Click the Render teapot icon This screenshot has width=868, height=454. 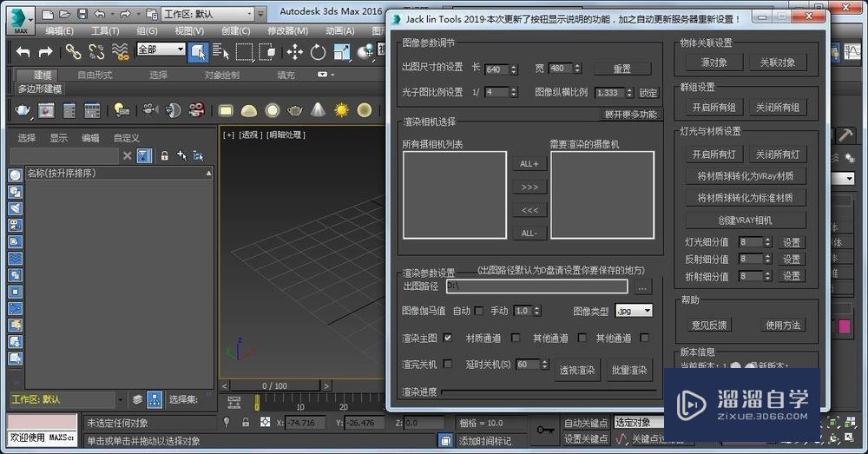coord(23,110)
